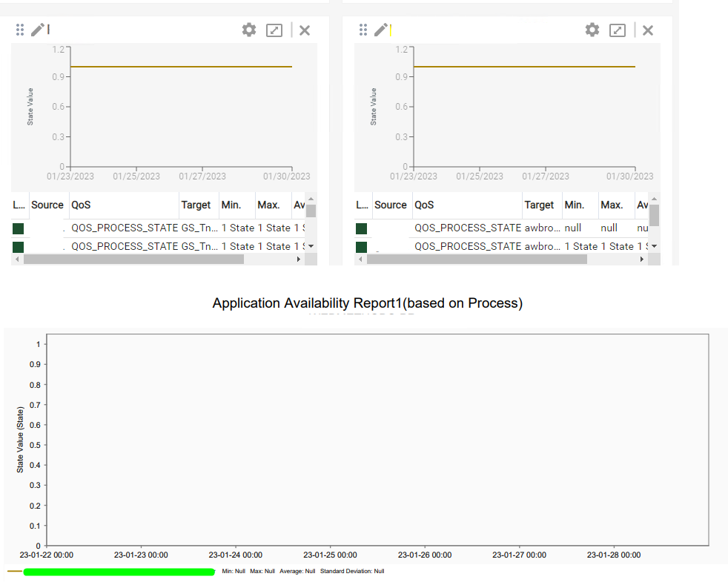Close the right chart widget

648,30
